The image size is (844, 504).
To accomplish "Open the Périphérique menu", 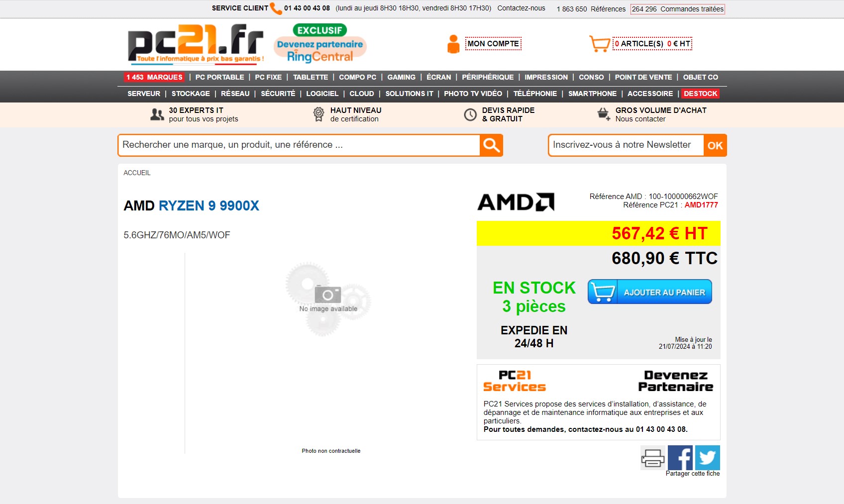I will (x=488, y=77).
